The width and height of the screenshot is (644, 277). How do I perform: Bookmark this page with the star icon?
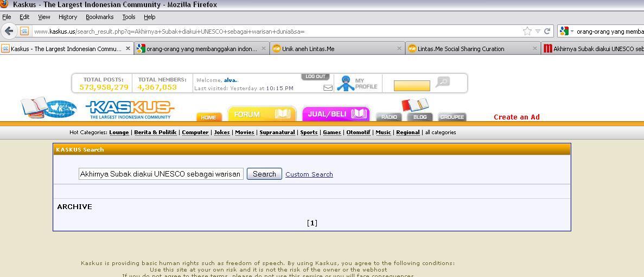click(527, 32)
